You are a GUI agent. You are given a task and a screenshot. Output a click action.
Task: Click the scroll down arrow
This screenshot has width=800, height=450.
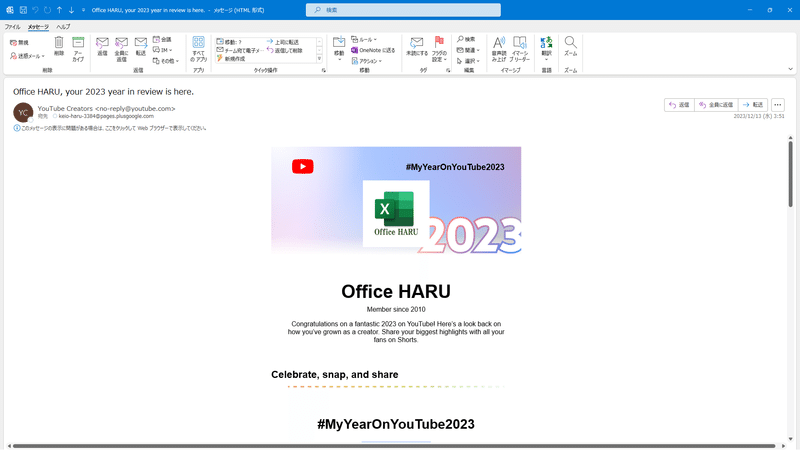click(x=790, y=438)
